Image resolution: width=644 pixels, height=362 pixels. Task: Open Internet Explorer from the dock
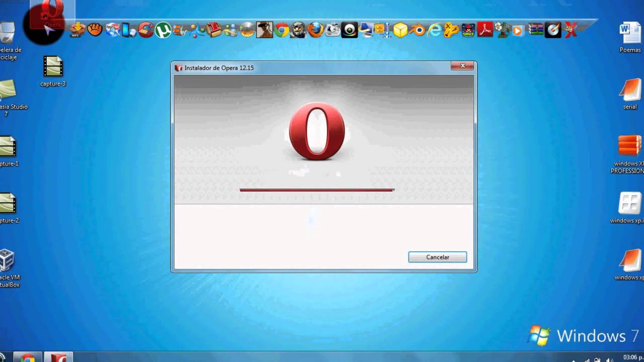[x=434, y=30]
